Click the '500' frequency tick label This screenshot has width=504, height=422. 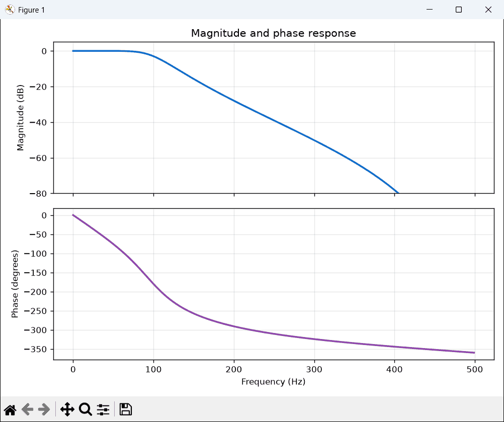(x=475, y=370)
